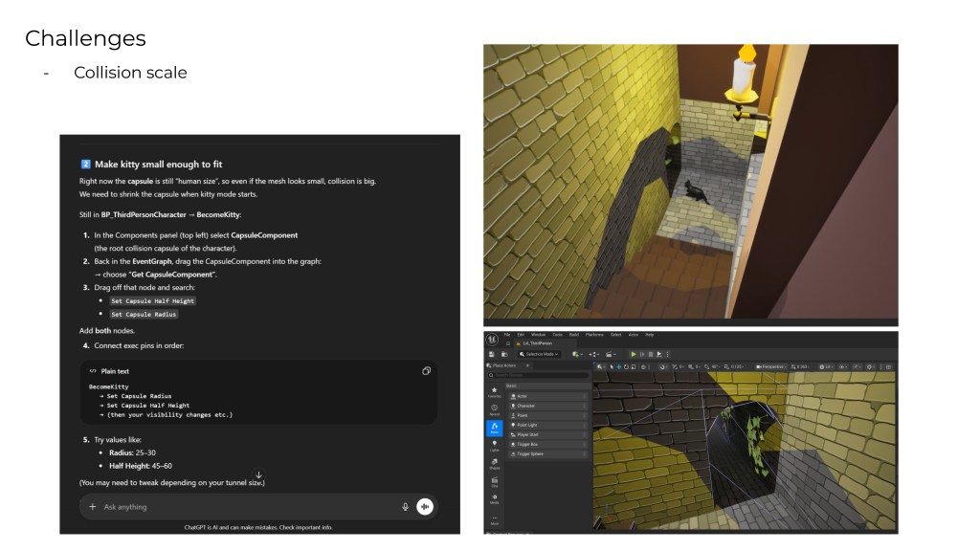Image resolution: width=980 pixels, height=551 pixels.
Task: Open the Build menu
Action: pyautogui.click(x=574, y=335)
